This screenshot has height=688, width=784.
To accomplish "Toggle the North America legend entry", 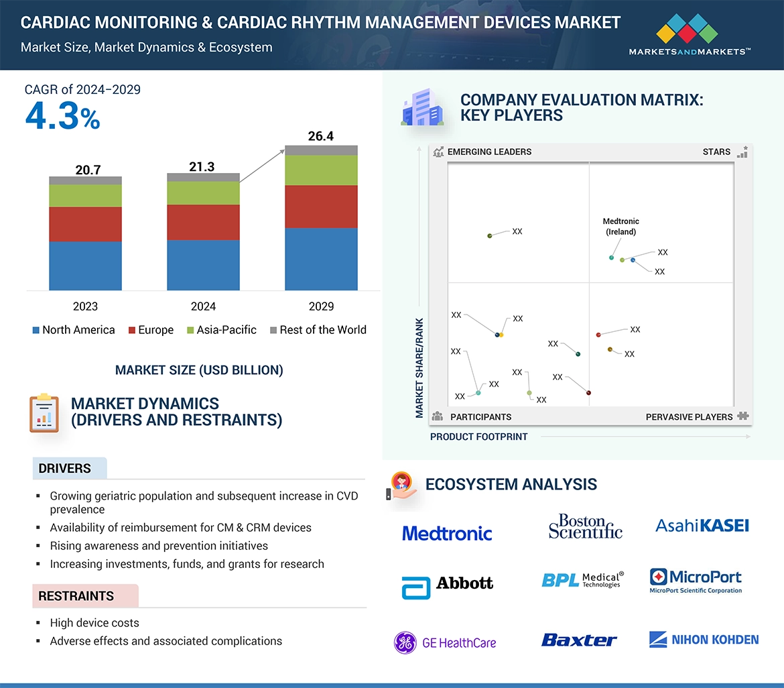I will [x=73, y=330].
